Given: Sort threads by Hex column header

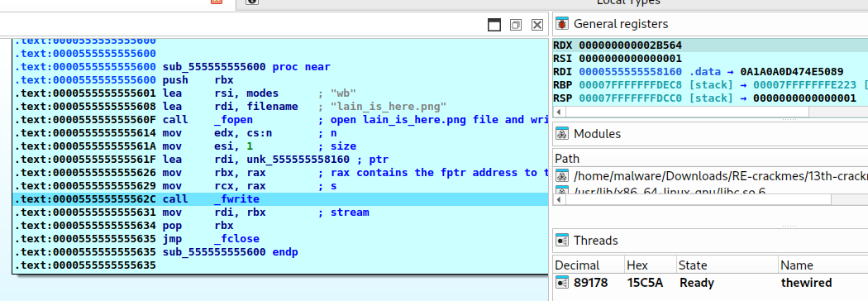Looking at the screenshot, I should (651, 265).
